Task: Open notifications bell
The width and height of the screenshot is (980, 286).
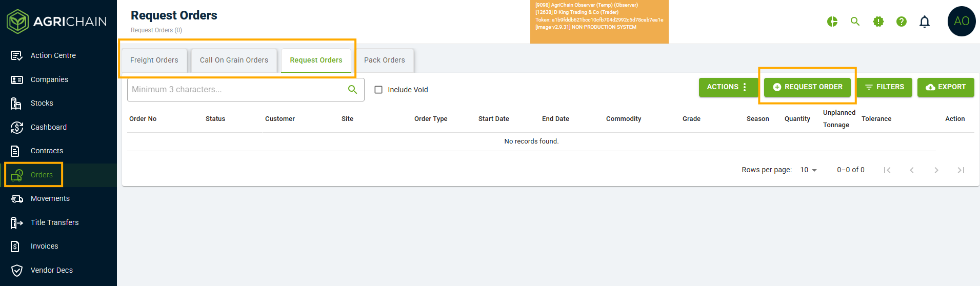Action: [925, 22]
